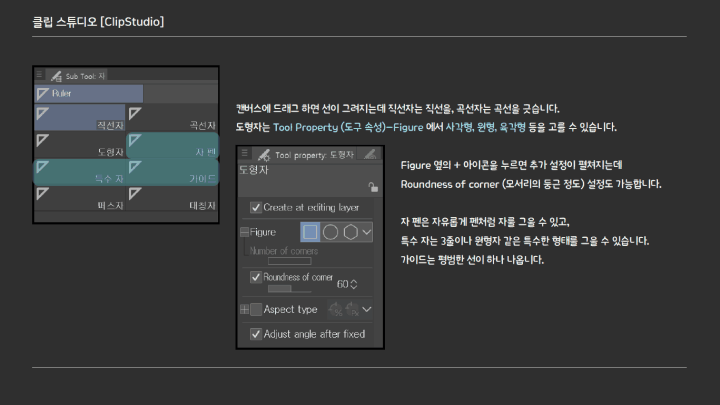Click the 도형자 tool name in Tool property
Image resolution: width=720 pixels, height=405 pixels.
coord(254,170)
